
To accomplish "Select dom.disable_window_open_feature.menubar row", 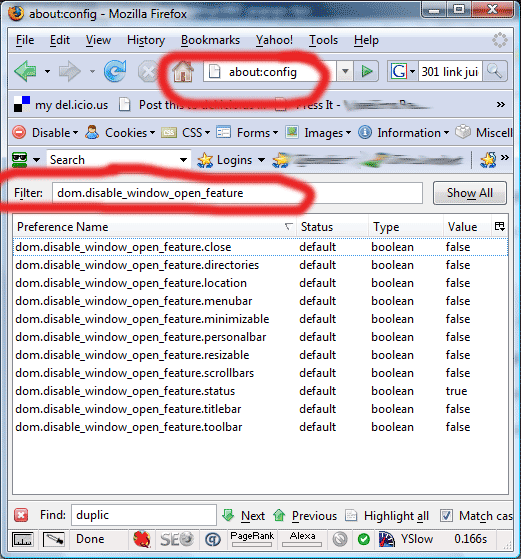I will click(260, 301).
